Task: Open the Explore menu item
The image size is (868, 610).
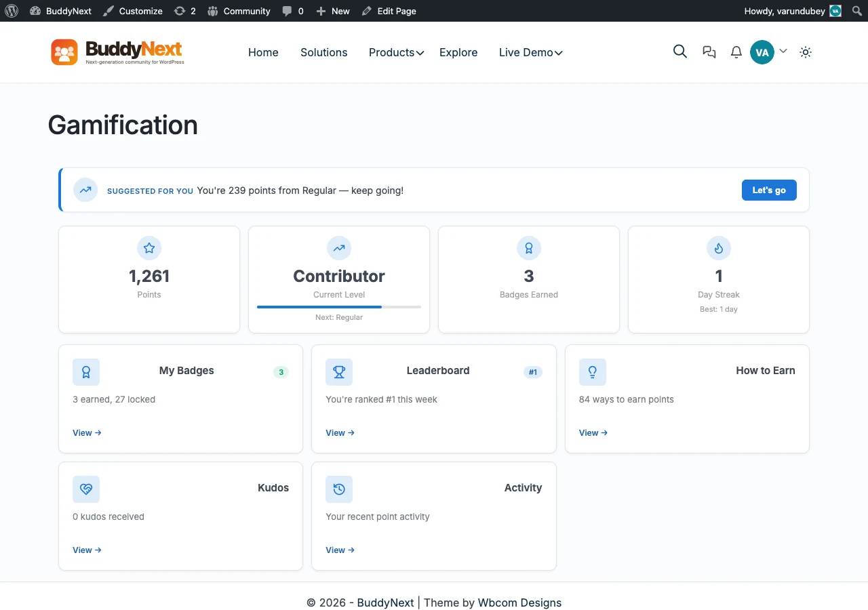Action: point(458,52)
